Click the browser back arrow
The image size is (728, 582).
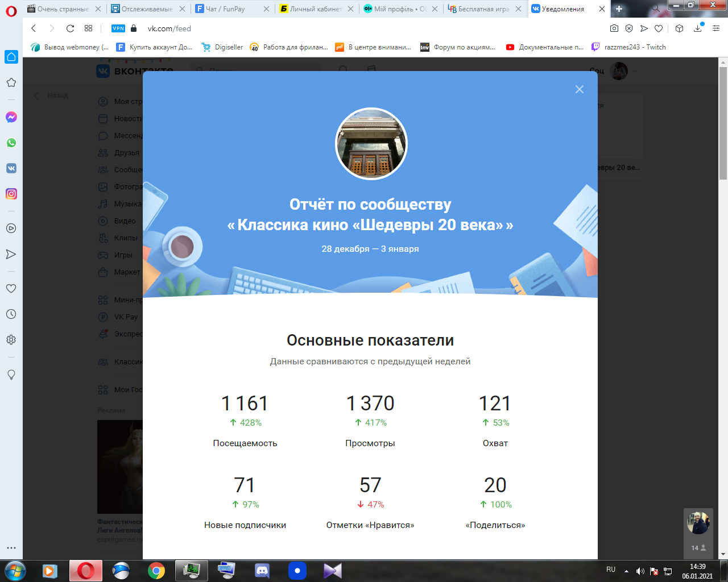tap(34, 28)
